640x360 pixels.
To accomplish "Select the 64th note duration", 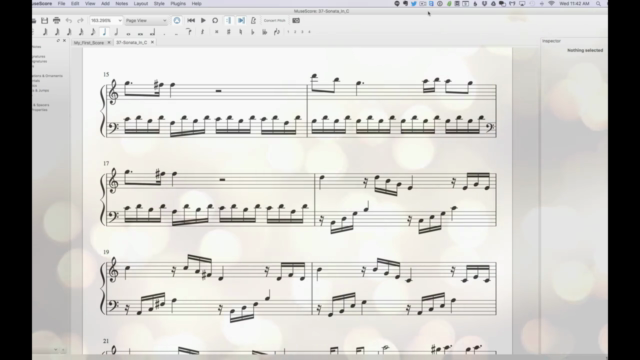I will pos(57,32).
